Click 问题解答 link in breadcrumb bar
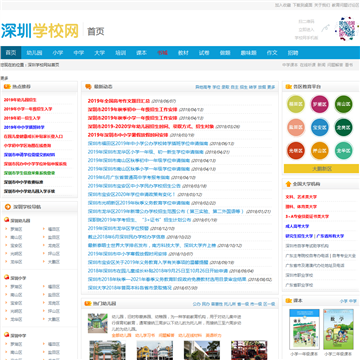This screenshot has width=360, height=360. 334,65
